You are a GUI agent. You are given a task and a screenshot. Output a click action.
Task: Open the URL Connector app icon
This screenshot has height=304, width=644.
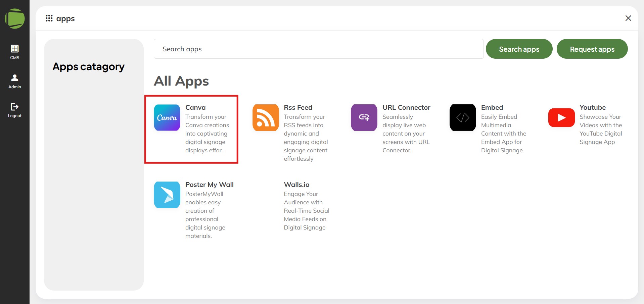tap(364, 117)
